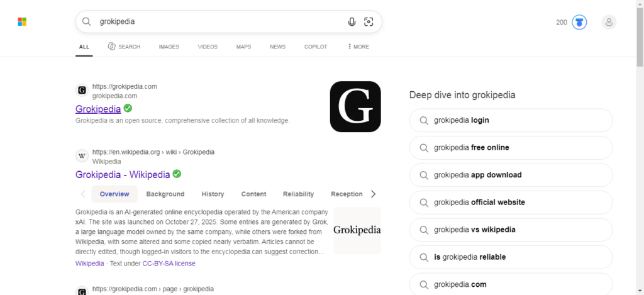Click the page vertical scrollbar thumb
The width and height of the screenshot is (644, 295).
pos(640,37)
